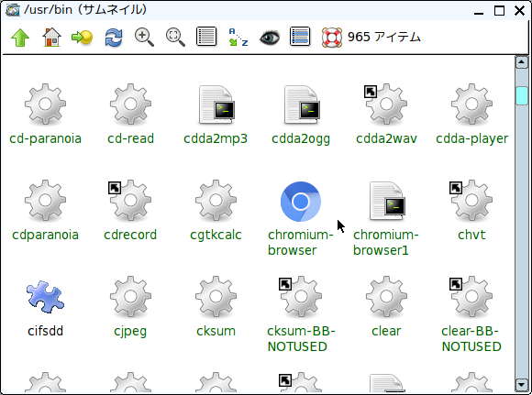Select the cdda2ogg script icon
This screenshot has width=532, height=395.
tap(302, 104)
